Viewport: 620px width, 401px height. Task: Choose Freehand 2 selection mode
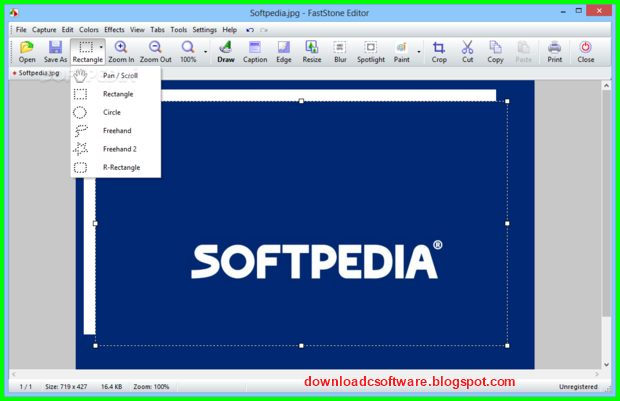tap(116, 149)
